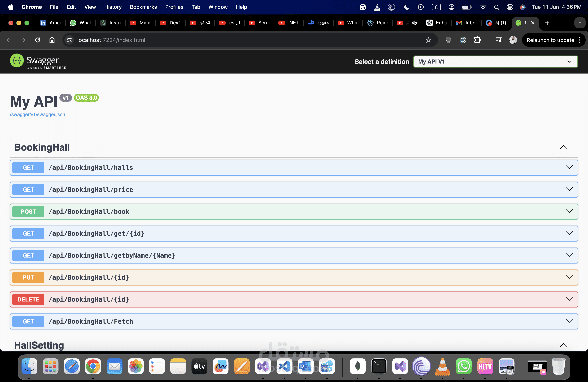
Task: Open Spotlight search from the menu bar
Action: pos(497,7)
